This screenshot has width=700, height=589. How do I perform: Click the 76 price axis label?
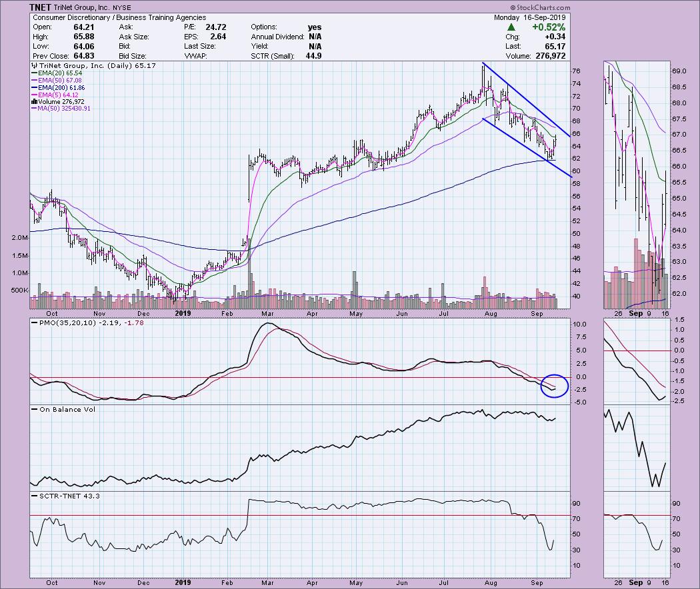pos(576,71)
